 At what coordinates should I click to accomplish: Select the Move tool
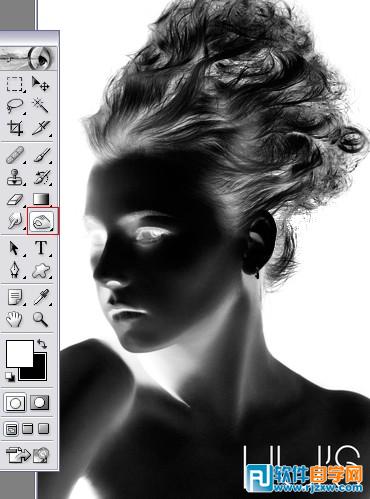tap(40, 84)
